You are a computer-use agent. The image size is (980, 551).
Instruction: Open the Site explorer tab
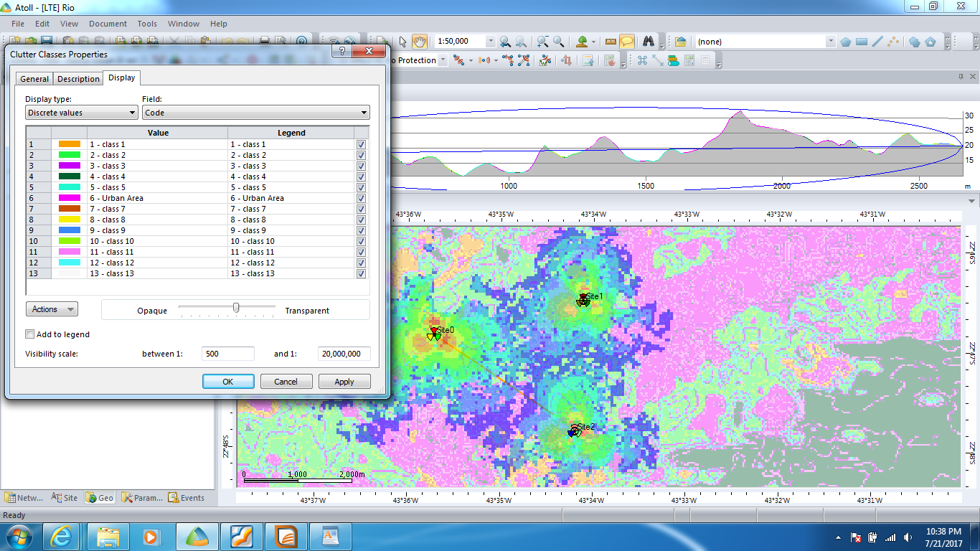click(65, 498)
